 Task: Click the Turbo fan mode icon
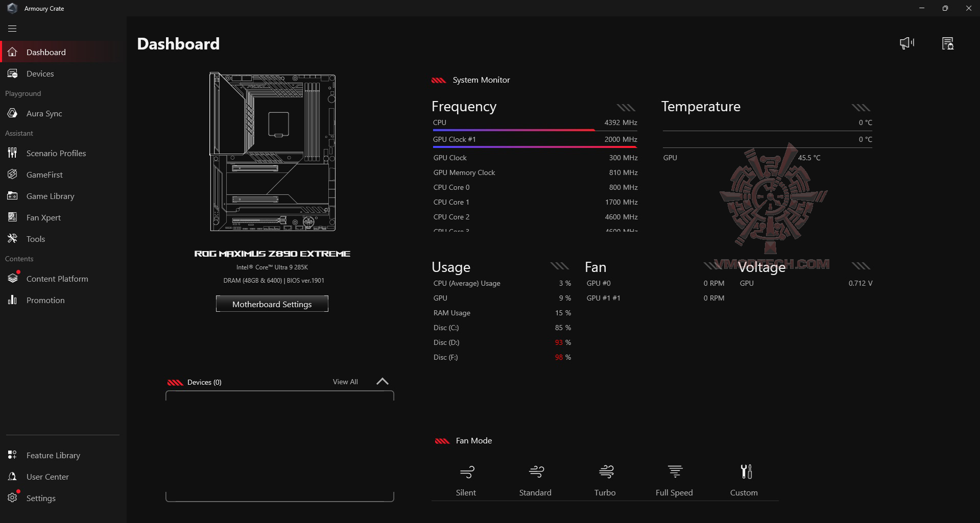[x=606, y=472]
